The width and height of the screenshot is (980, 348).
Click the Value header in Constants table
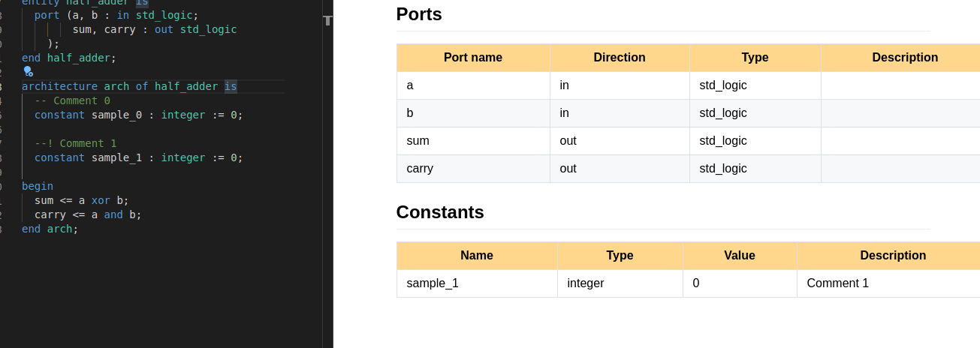tap(739, 256)
